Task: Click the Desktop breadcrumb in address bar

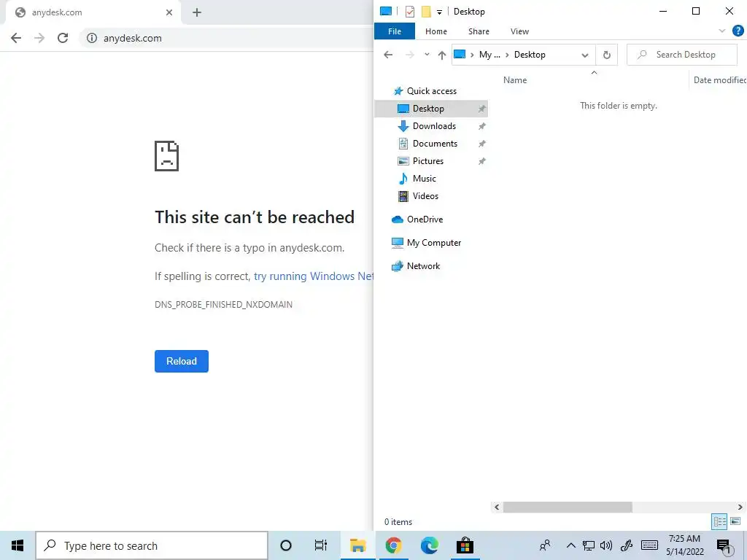Action: click(x=530, y=55)
